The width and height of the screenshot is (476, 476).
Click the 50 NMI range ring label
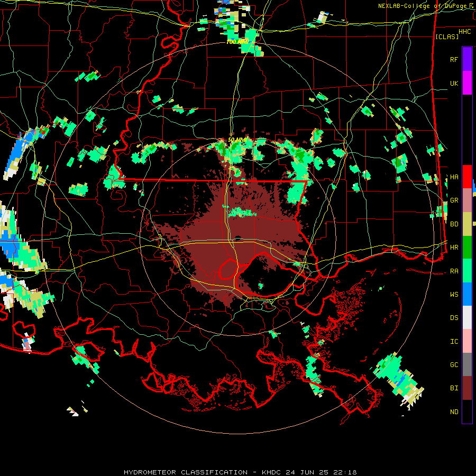(237, 140)
